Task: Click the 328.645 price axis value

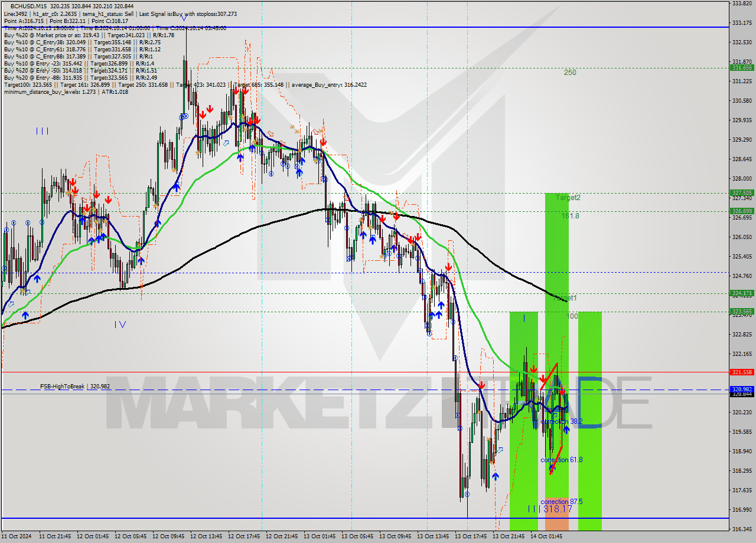Action: pos(742,159)
